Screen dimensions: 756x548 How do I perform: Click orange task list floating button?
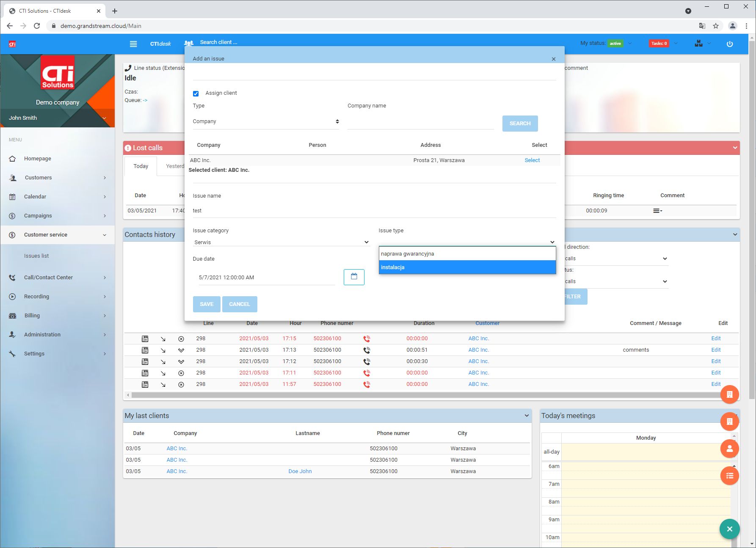[729, 476]
